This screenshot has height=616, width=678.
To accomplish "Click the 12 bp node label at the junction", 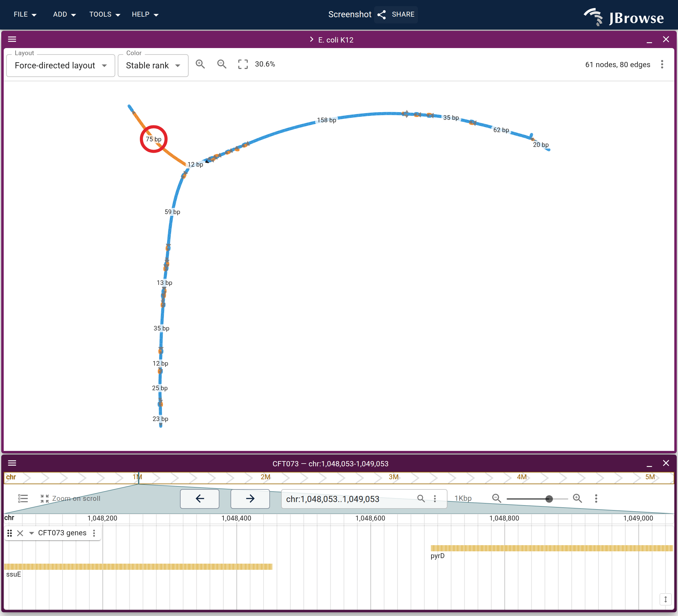I will point(195,164).
